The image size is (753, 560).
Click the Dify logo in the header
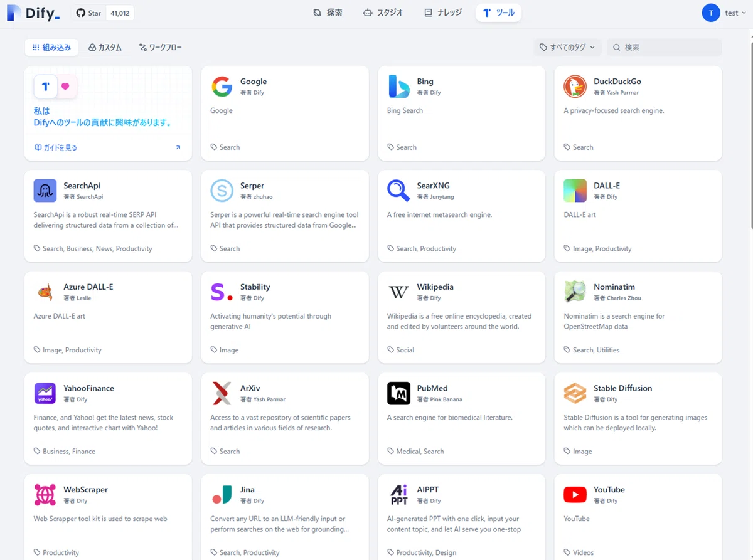tap(33, 13)
